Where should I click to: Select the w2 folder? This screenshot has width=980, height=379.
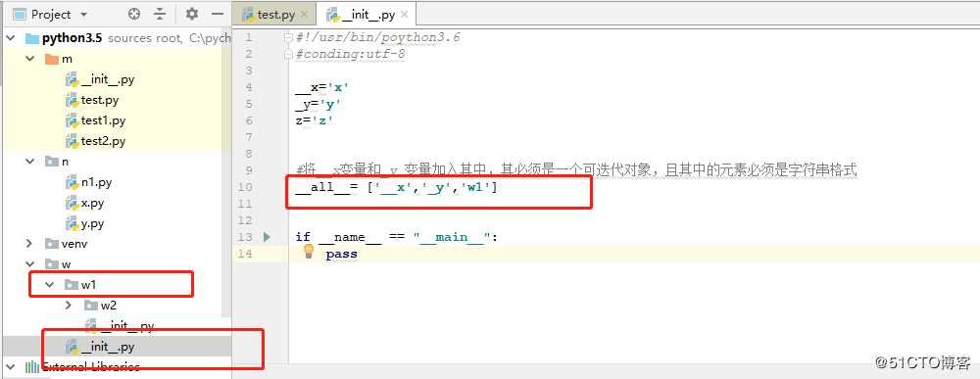coord(109,306)
